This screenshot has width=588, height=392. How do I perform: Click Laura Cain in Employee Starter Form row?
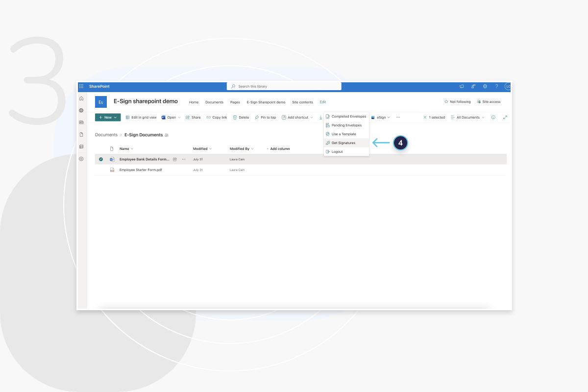point(237,170)
